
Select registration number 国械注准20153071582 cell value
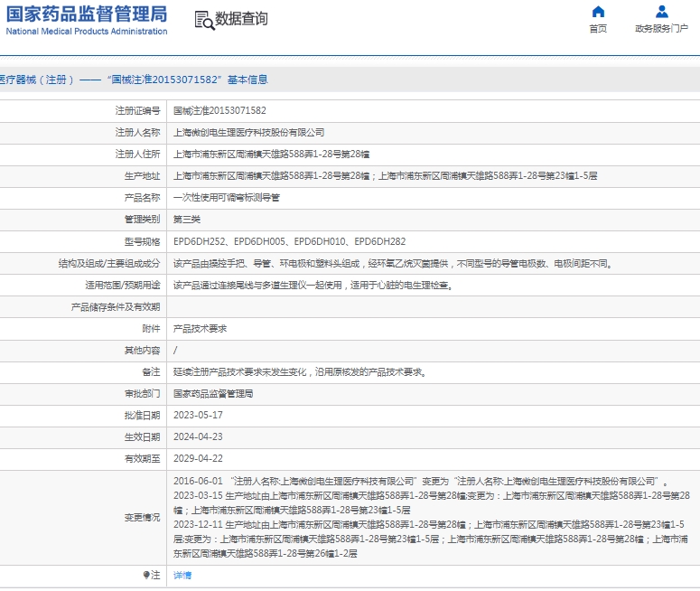219,110
